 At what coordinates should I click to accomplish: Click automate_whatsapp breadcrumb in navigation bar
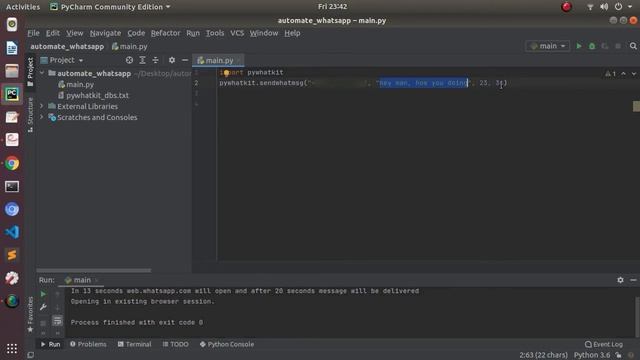67,47
